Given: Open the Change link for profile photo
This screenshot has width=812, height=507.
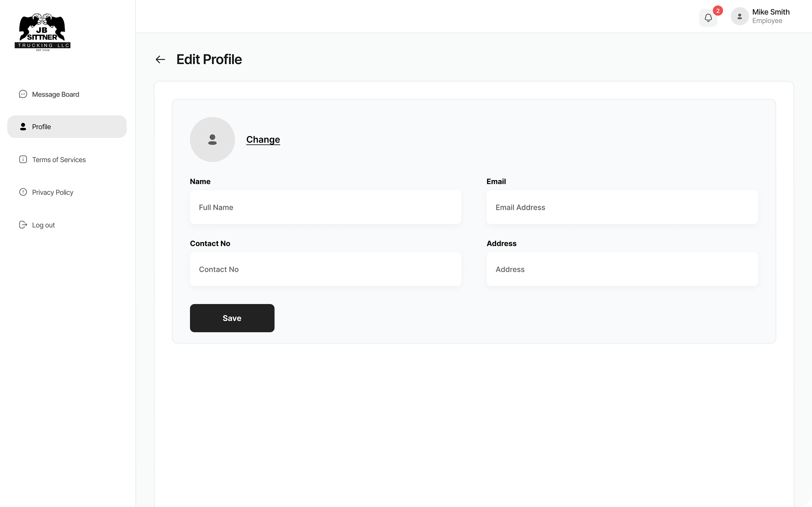Looking at the screenshot, I should [263, 139].
